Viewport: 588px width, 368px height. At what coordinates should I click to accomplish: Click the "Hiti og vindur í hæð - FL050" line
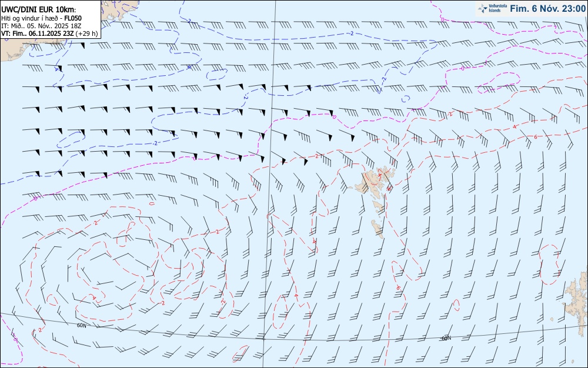[41, 18]
